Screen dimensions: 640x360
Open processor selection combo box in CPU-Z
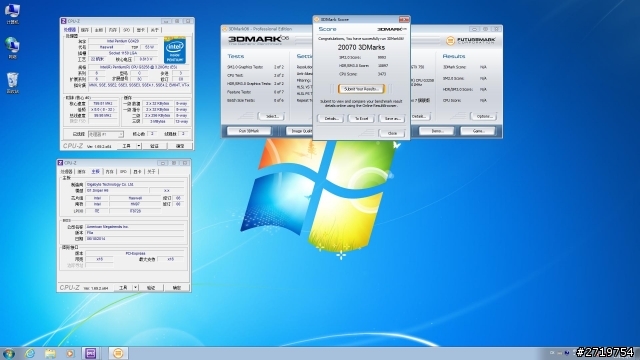pos(106,134)
